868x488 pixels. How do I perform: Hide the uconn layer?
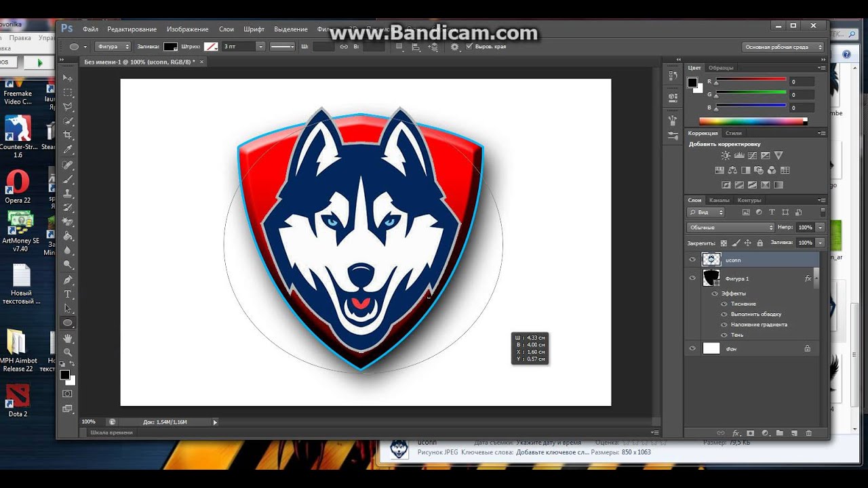coord(692,260)
